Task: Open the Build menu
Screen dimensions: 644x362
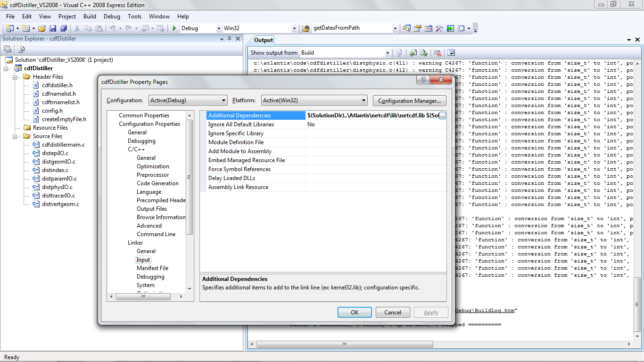Action: pos(90,16)
